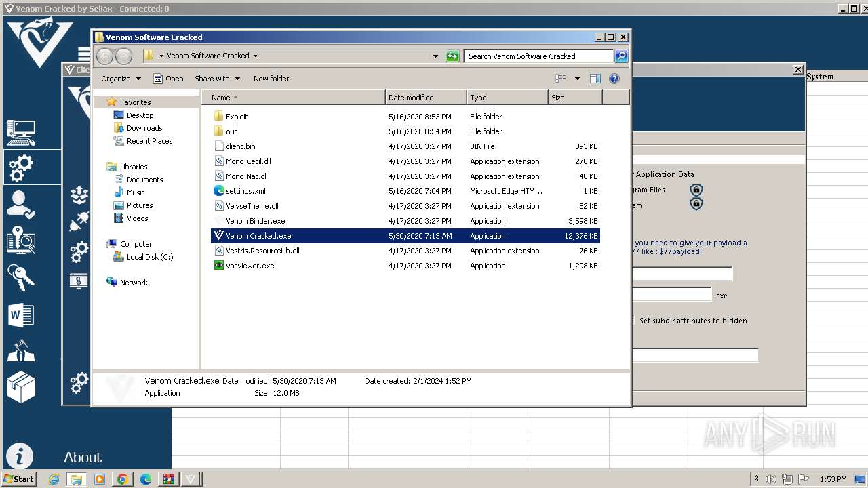Open Explorer help question mark icon
Viewport: 868px width, 488px height.
614,79
